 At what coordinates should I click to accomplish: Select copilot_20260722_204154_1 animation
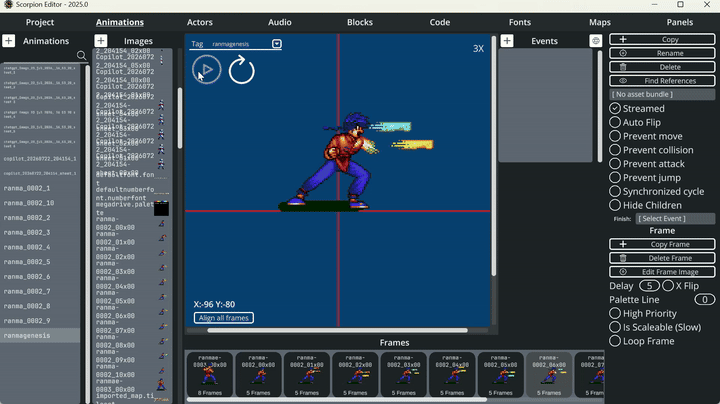[40, 159]
